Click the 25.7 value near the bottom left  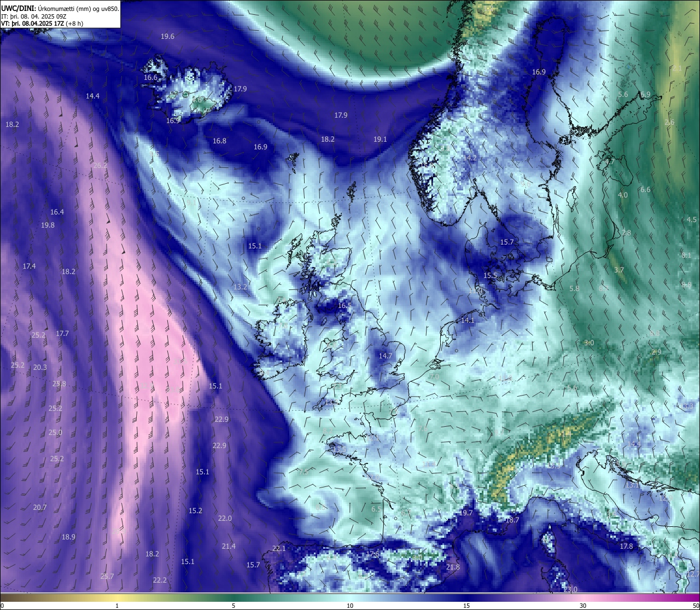[x=107, y=577]
